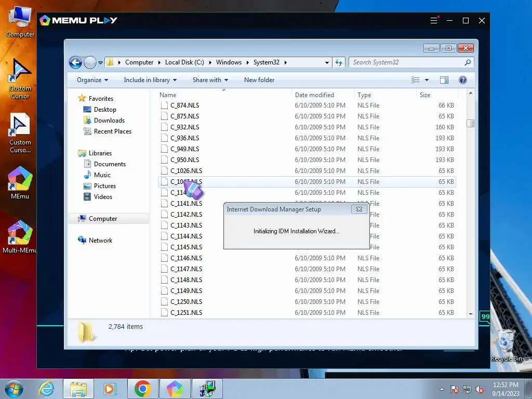Open Recent Places in the navigation pane
The width and height of the screenshot is (532, 399).
click(x=112, y=131)
